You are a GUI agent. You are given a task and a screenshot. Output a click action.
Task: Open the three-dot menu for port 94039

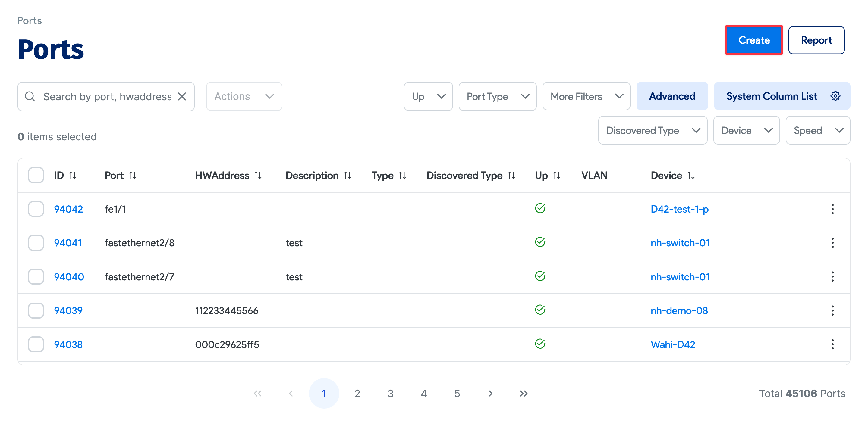[832, 310]
